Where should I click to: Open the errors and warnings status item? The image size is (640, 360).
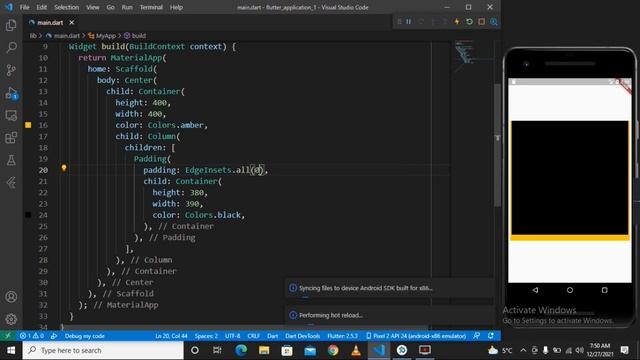pos(32,336)
